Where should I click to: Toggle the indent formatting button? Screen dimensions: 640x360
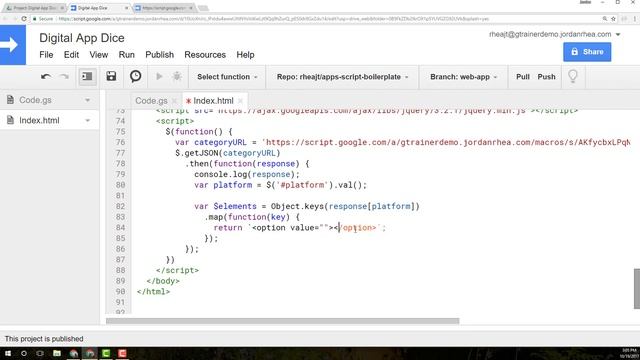87,77
